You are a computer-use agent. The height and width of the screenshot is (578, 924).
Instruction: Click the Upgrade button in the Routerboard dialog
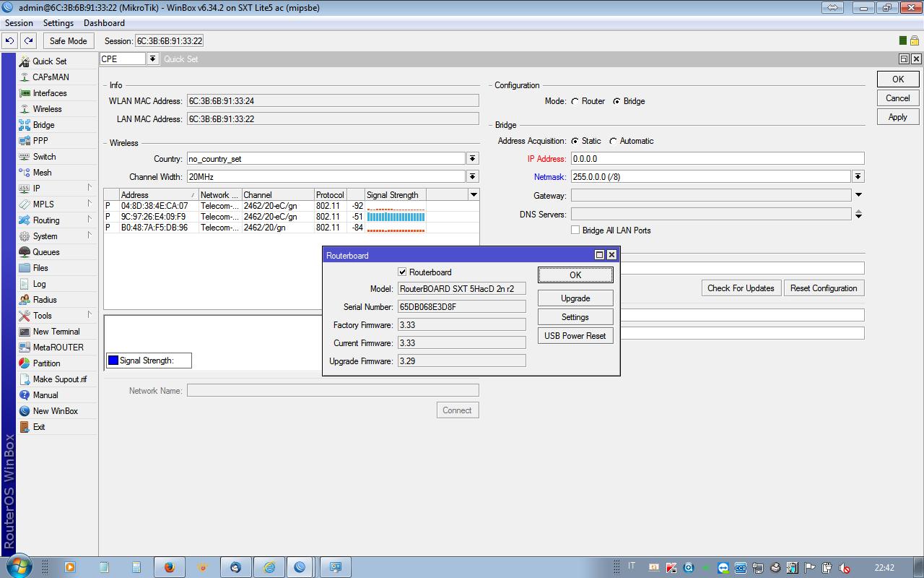tap(575, 298)
